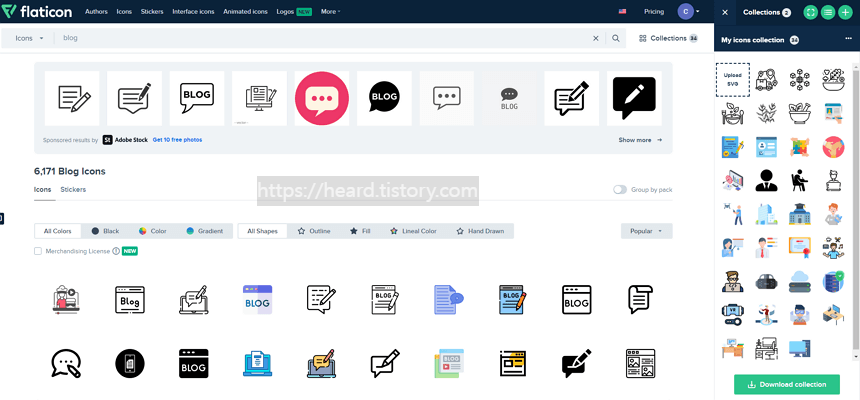Click the search magnifier icon

click(x=616, y=38)
